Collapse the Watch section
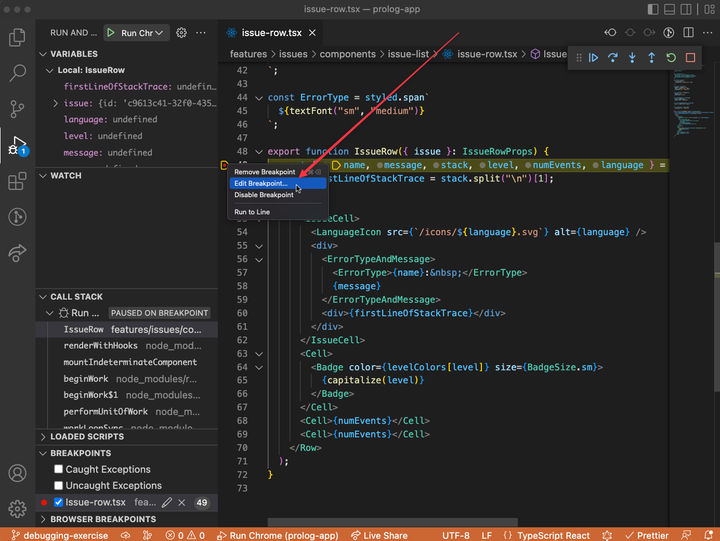Viewport: 720px width, 541px height. [x=66, y=176]
